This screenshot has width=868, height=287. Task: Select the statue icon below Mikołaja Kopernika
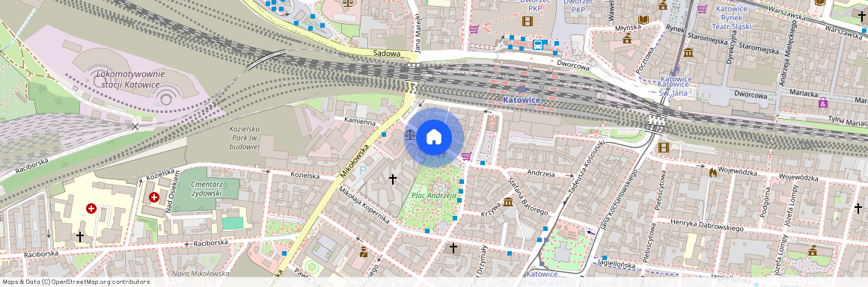[363, 252]
